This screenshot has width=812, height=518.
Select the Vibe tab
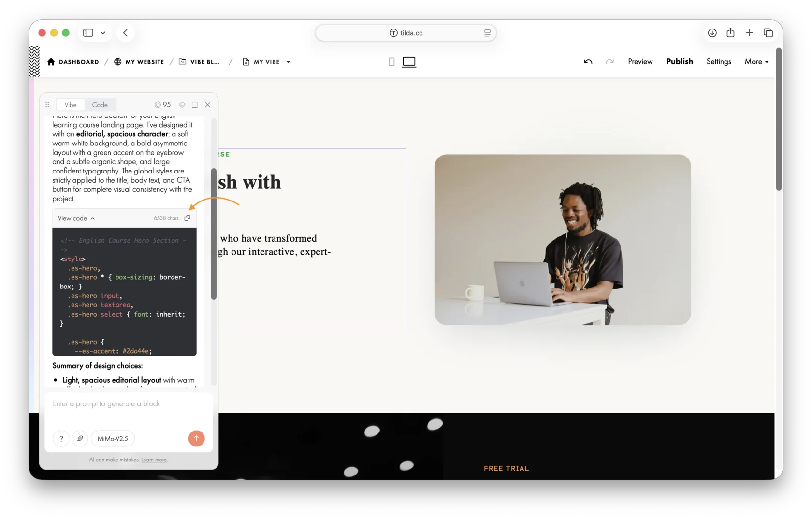tap(71, 105)
